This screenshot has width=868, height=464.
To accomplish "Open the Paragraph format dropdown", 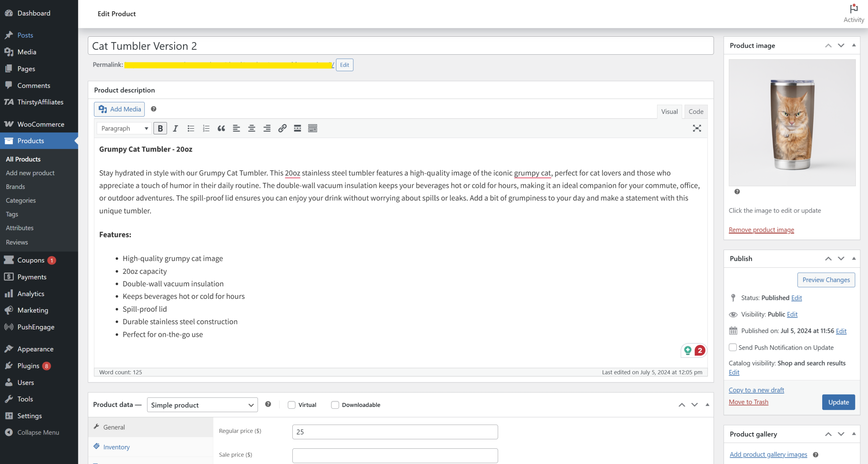I will pos(124,128).
